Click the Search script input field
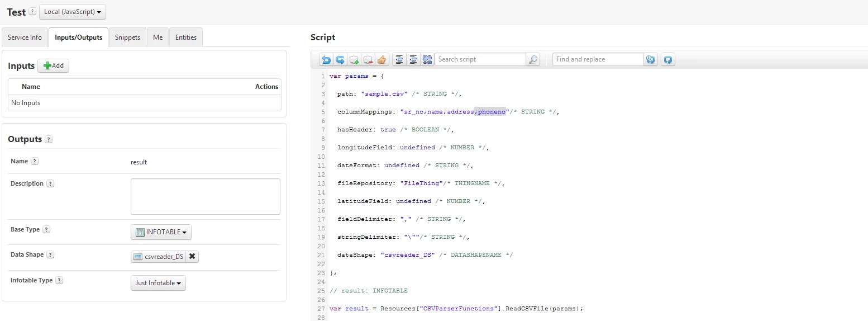868x321 pixels. tap(480, 59)
